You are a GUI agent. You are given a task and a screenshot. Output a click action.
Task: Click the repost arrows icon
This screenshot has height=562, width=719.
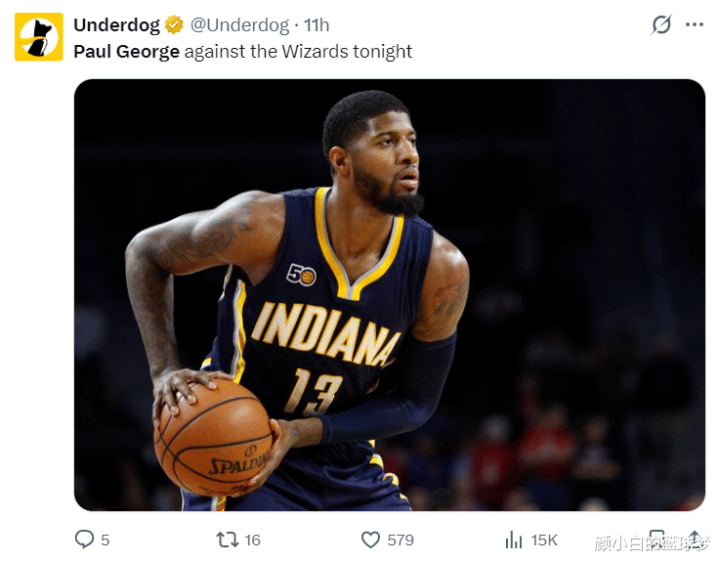(227, 540)
